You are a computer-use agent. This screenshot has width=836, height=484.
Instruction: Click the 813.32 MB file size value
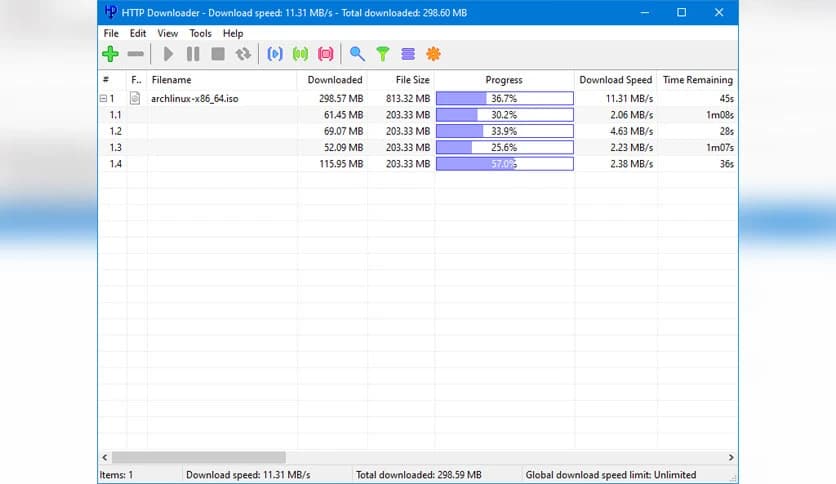408,99
